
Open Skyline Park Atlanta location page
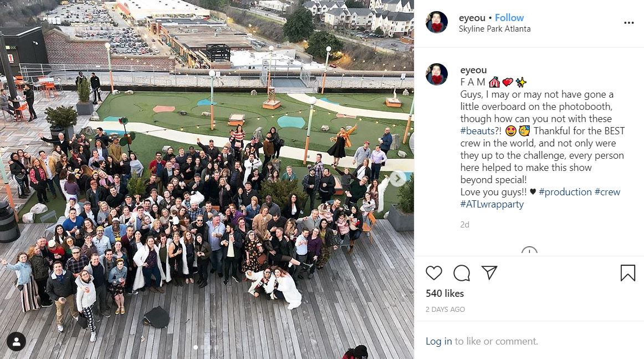(x=494, y=29)
